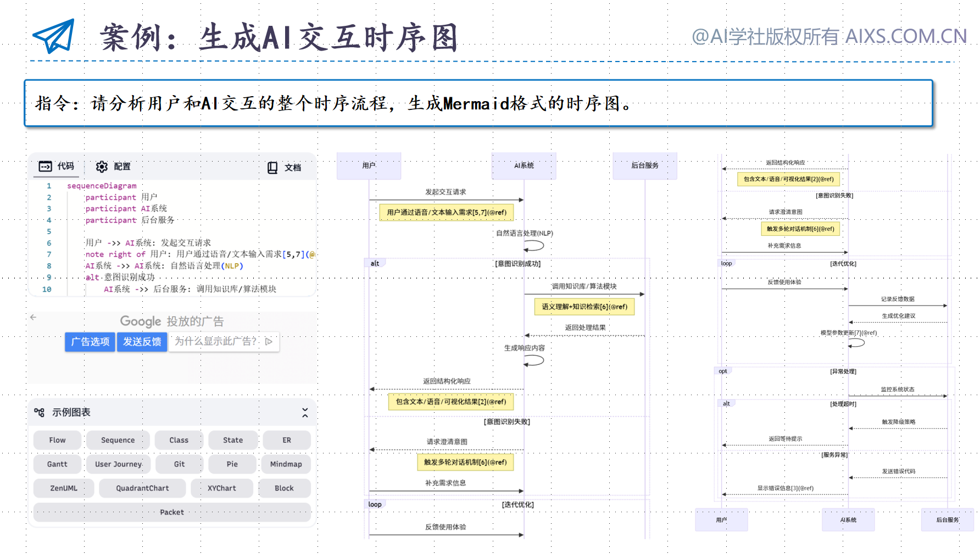Click the paper plane logo icon
This screenshot has width=980, height=554.
click(54, 36)
